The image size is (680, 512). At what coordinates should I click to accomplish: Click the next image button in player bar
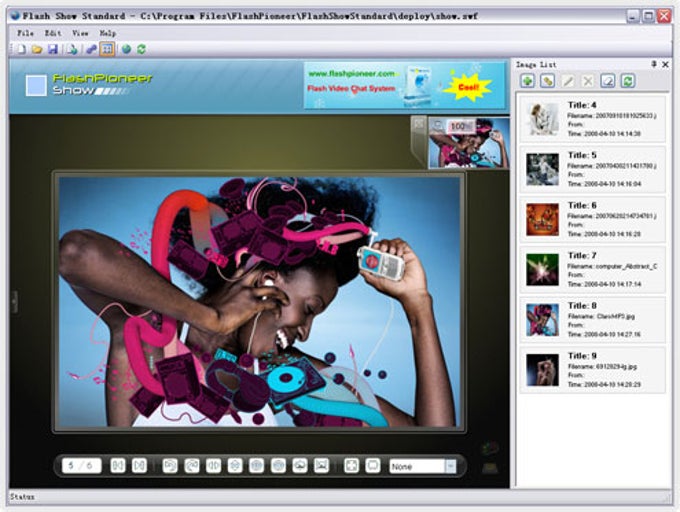140,465
